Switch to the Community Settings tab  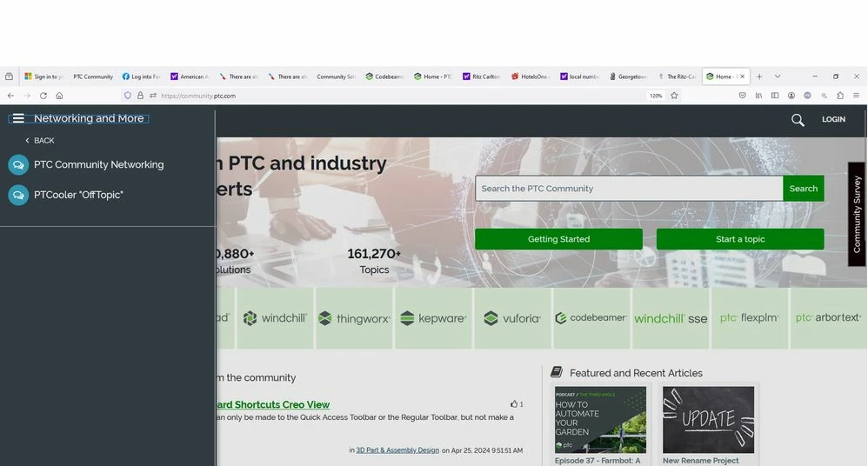[x=336, y=77]
